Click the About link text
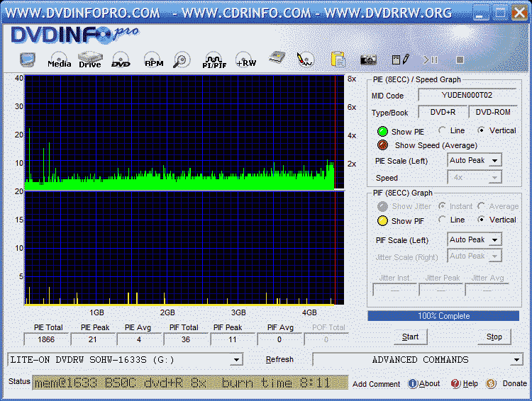This screenshot has width=532, height=401. point(430,383)
